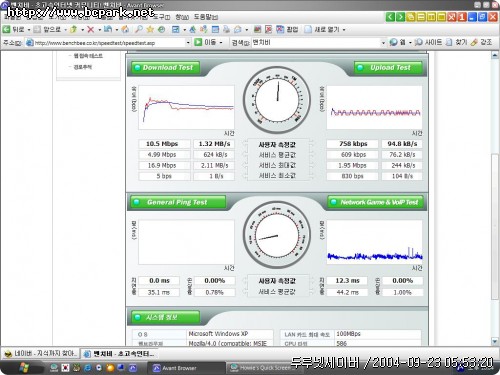Screen dimensions: 500x375
Task: Expand the address bar dropdown arrow
Action: click(188, 43)
